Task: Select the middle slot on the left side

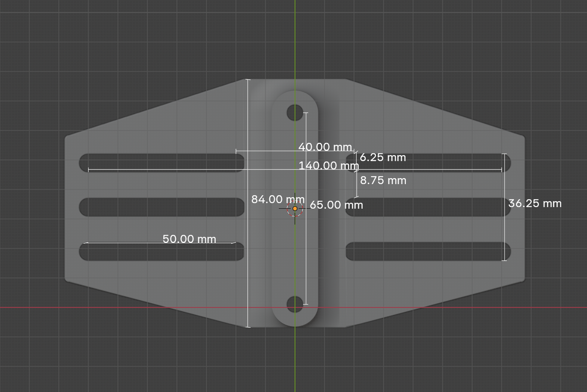Action: (162, 207)
